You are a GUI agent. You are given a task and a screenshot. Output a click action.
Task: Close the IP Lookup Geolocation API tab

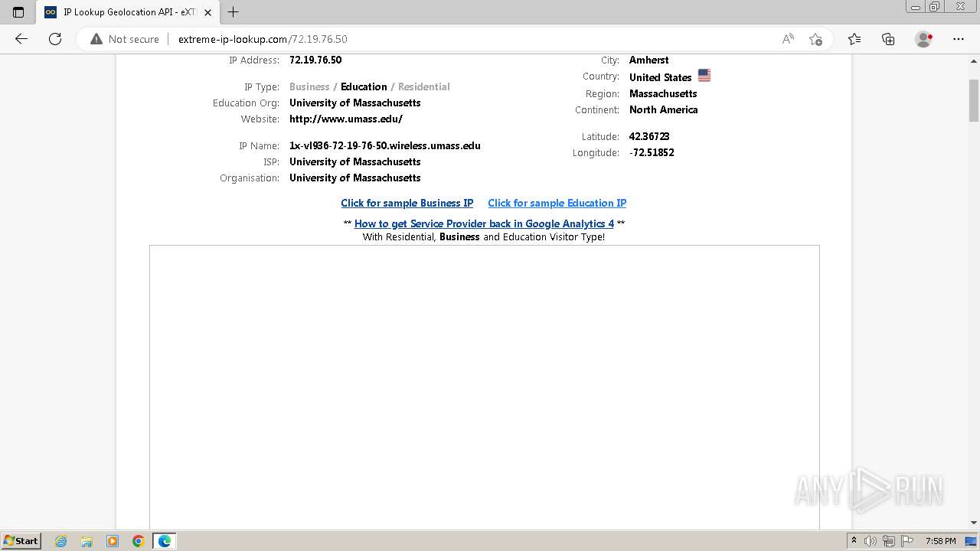207,12
